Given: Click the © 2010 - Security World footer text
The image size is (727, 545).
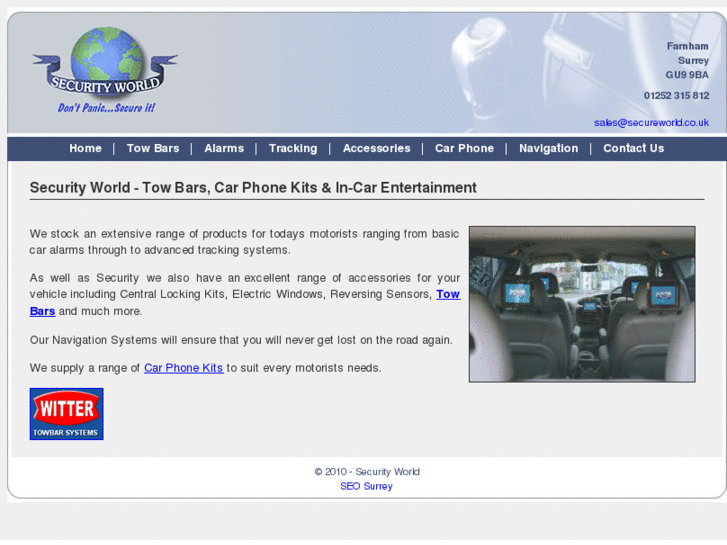Looking at the screenshot, I should pos(367,472).
